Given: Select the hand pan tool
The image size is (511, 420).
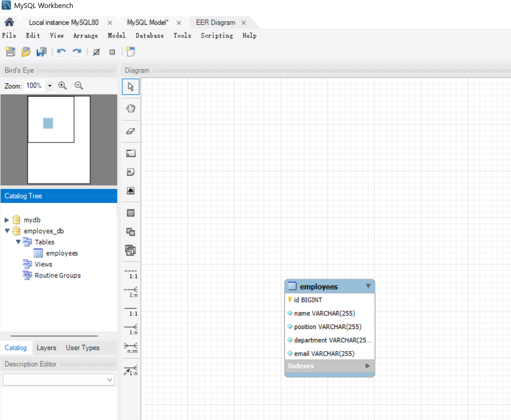Looking at the screenshot, I should pos(131,108).
